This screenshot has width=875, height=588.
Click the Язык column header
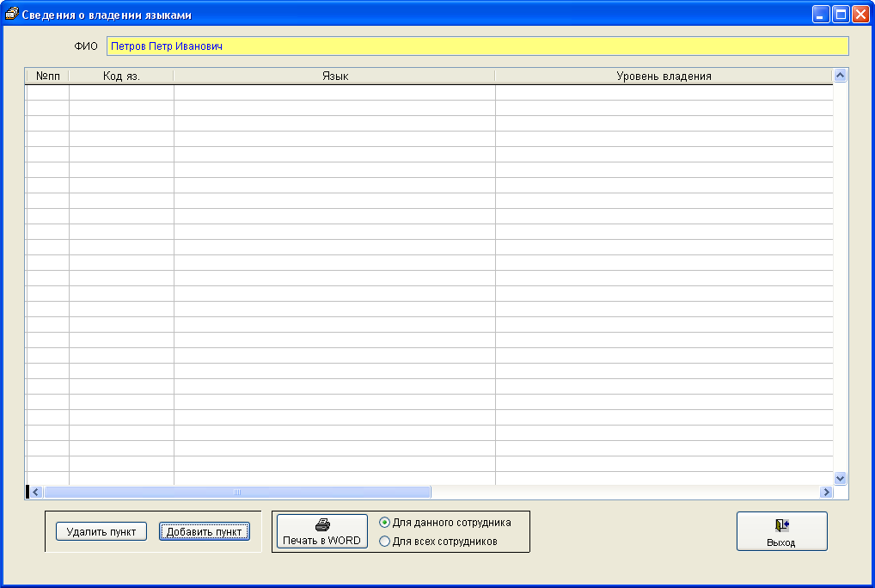point(335,76)
